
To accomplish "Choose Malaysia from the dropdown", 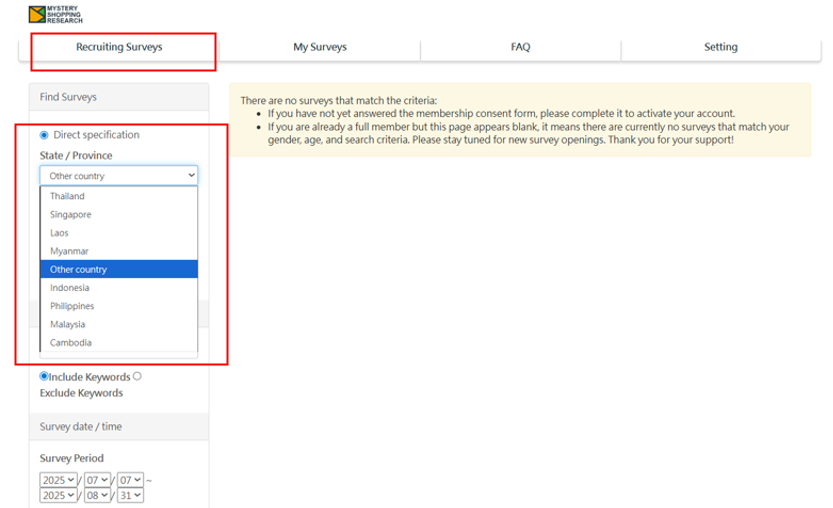I will click(118, 324).
